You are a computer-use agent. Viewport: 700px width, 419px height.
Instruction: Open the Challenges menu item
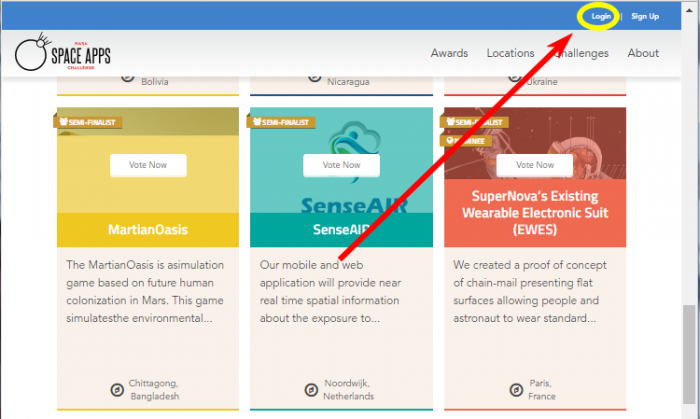580,53
